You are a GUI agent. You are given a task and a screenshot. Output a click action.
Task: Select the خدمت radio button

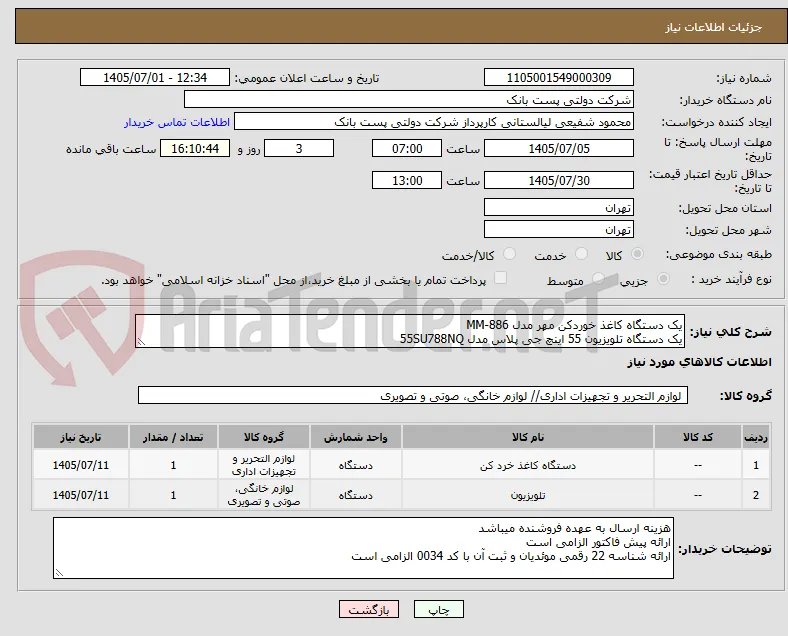(581, 254)
